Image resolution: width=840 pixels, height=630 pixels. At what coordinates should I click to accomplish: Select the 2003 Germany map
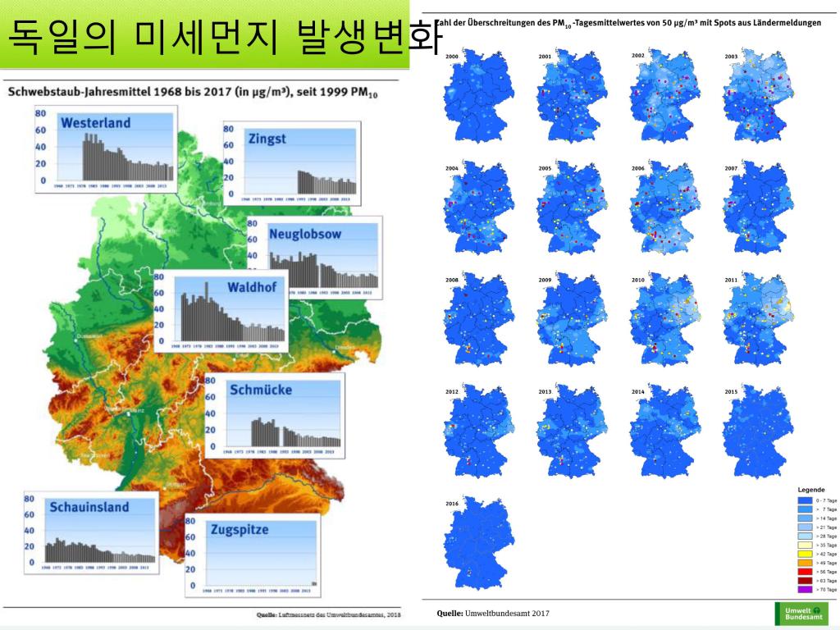coord(758,97)
